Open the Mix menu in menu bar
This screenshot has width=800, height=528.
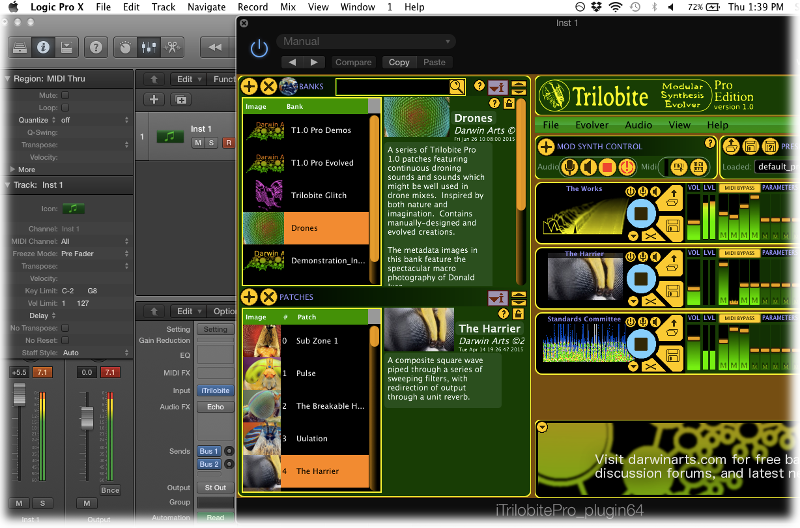[x=288, y=7]
